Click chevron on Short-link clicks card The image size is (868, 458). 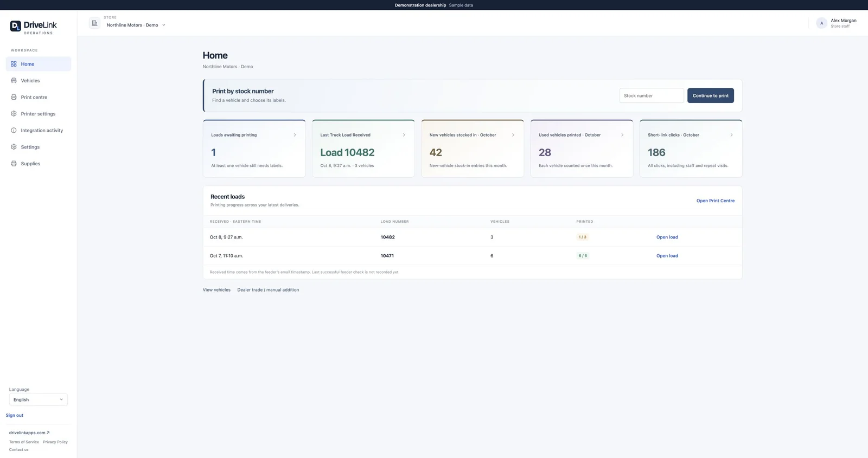[x=731, y=135]
